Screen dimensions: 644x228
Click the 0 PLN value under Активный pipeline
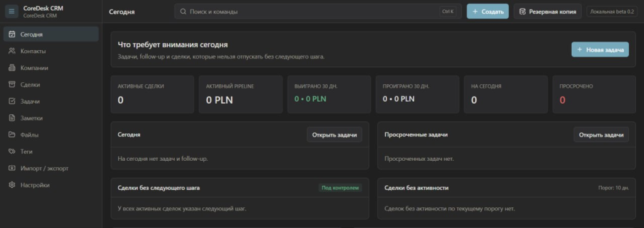[219, 100]
